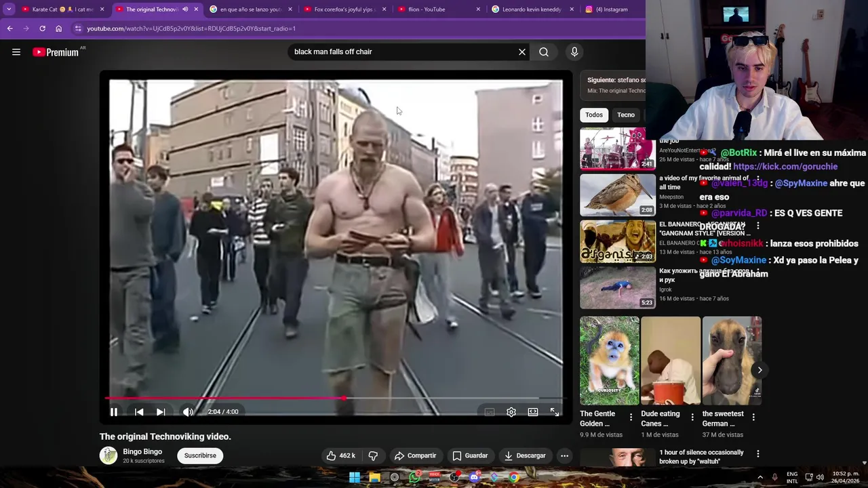Show hidden system tray icons chevron
The height and width of the screenshot is (488, 868).
[759, 478]
